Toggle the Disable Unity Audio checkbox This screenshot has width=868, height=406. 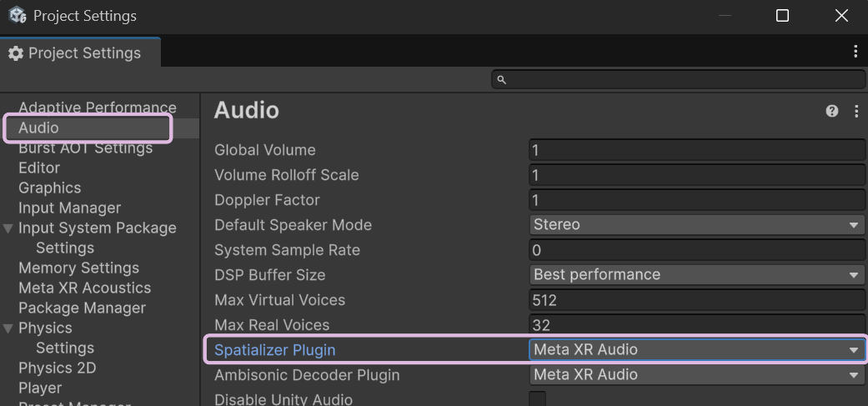tap(538, 399)
